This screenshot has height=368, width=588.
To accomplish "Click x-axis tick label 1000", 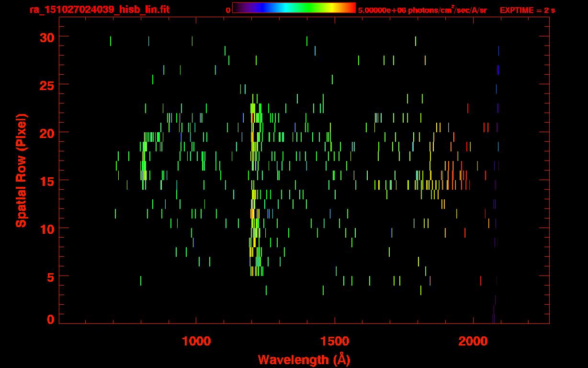I will click(x=196, y=341).
